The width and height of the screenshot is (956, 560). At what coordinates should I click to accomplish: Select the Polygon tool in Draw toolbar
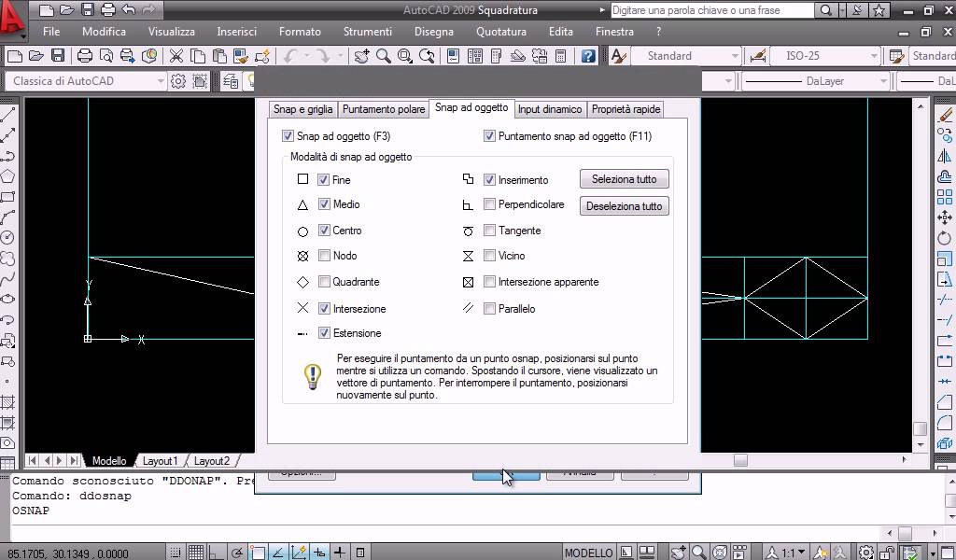[7, 176]
